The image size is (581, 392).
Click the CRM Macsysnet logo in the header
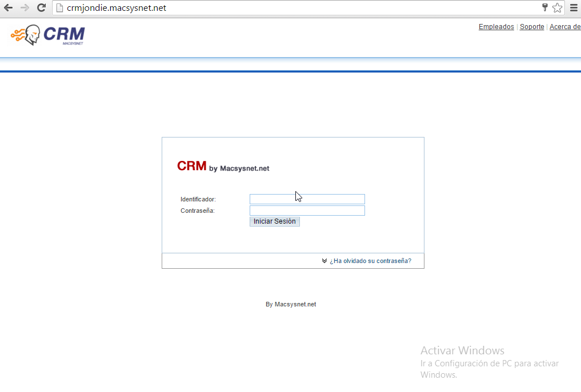pyautogui.click(x=48, y=35)
